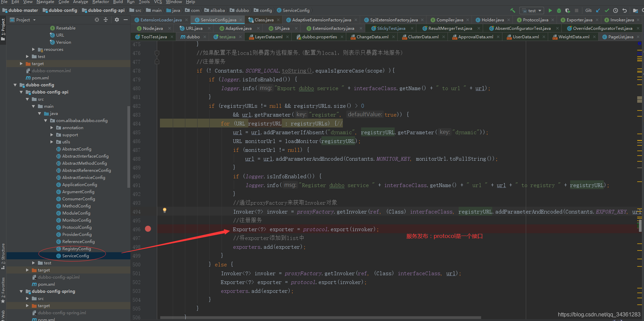Image resolution: width=644 pixels, height=321 pixels.
Task: Click 'protocol' in the line 496 code
Action: [x=315, y=229]
